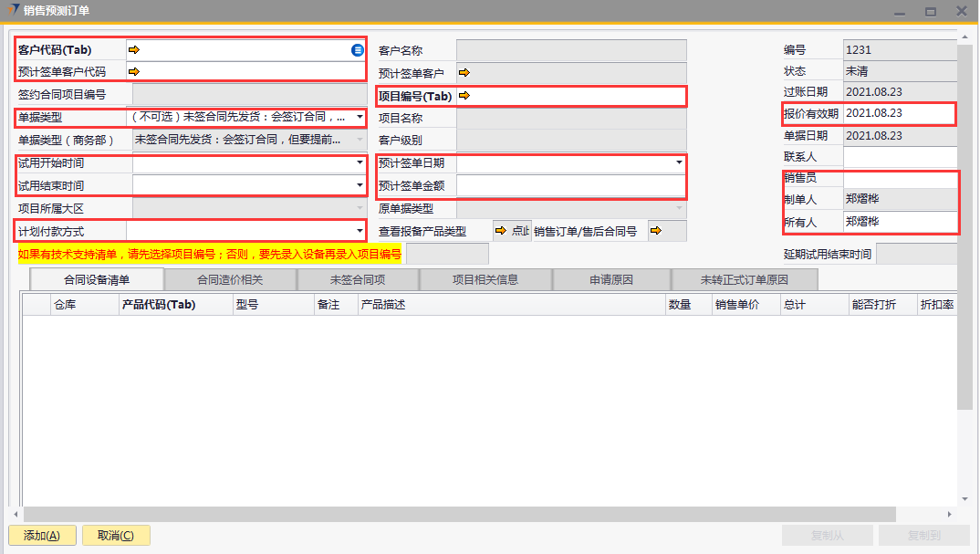Open the link arrow next to 预计签单客户

pos(464,72)
